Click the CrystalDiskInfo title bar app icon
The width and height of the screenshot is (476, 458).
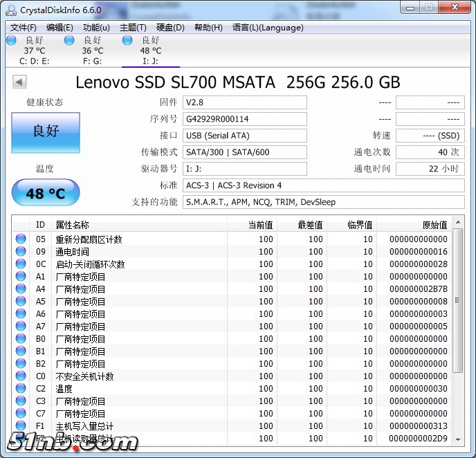click(11, 10)
